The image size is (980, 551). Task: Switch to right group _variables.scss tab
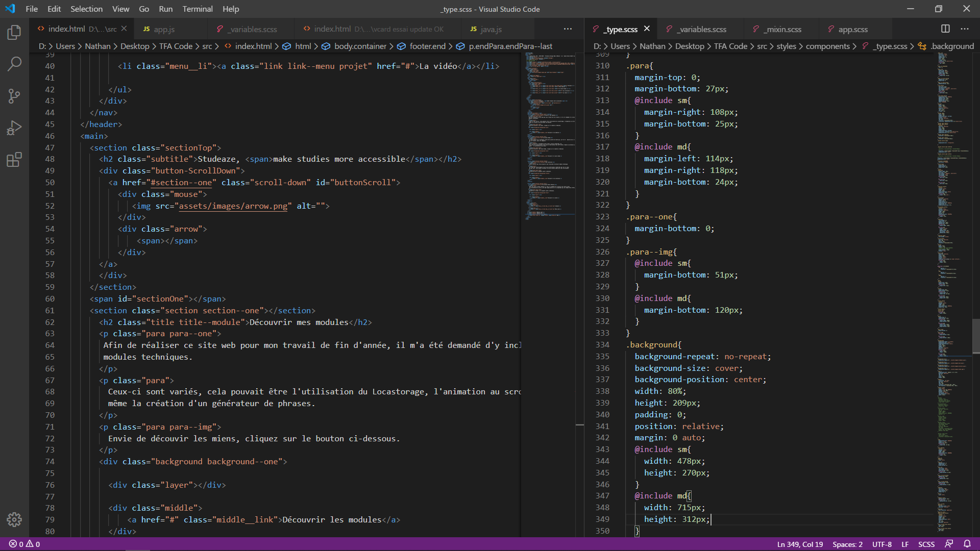pyautogui.click(x=702, y=29)
